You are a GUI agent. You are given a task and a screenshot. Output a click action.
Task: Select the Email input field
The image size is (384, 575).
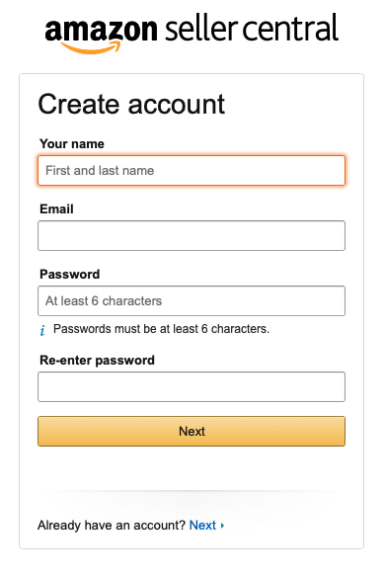pos(191,235)
